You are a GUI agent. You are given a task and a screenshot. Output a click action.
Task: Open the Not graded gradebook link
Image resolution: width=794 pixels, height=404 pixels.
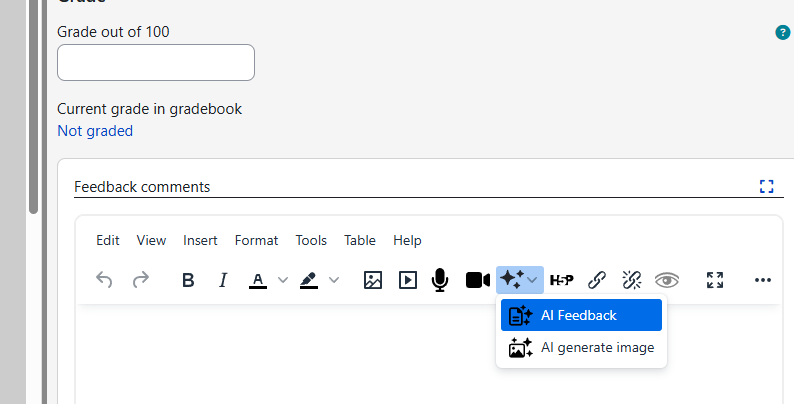(95, 131)
